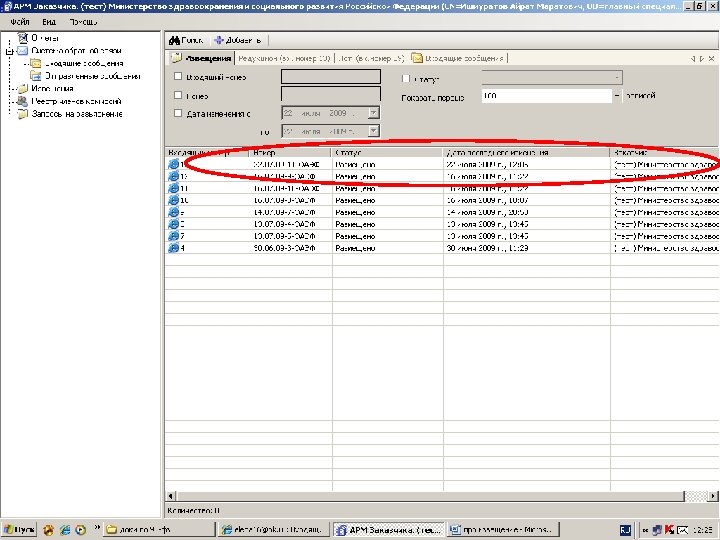Image resolution: width=720 pixels, height=540 pixels.
Task: Click the envelope icon on the Входящие сообщения tab
Action: tap(417, 58)
